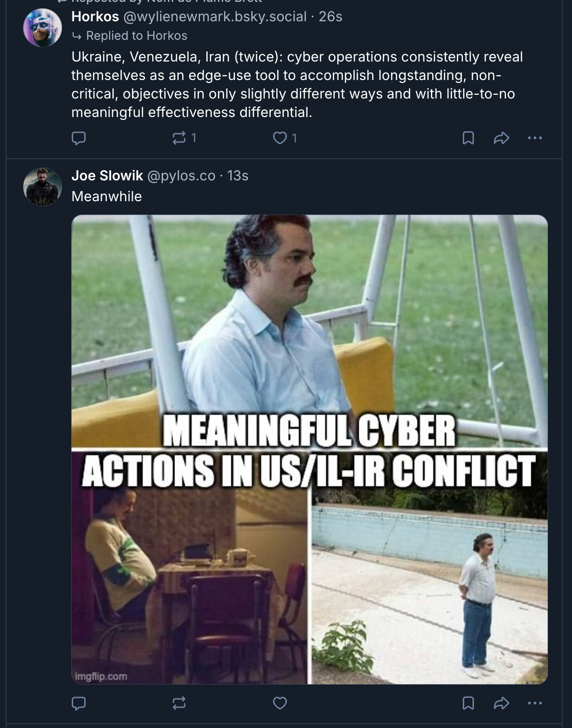Repost Joe Slowik's meme post
The image size is (572, 728).
(x=179, y=703)
